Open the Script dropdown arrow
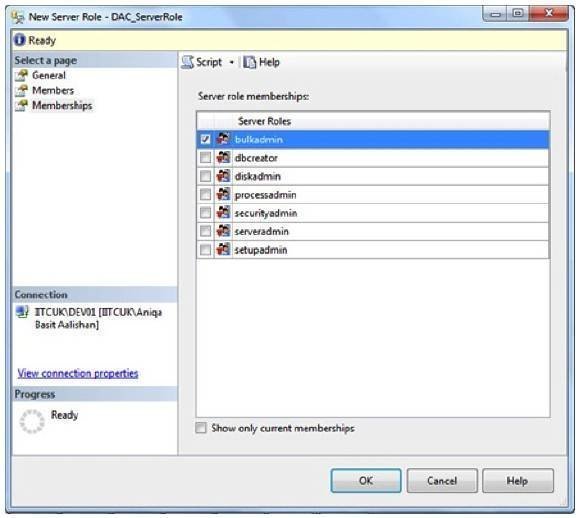Image resolution: width=580 pixels, height=518 pixels. point(232,62)
